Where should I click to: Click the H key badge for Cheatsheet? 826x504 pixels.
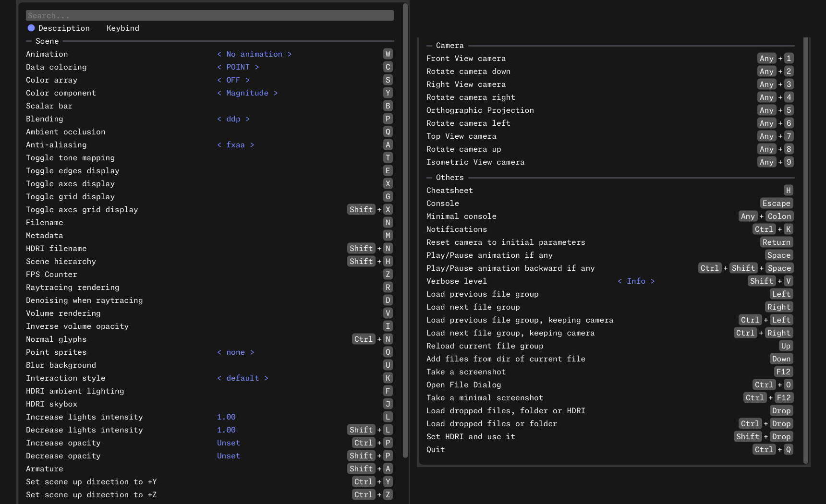(x=789, y=191)
